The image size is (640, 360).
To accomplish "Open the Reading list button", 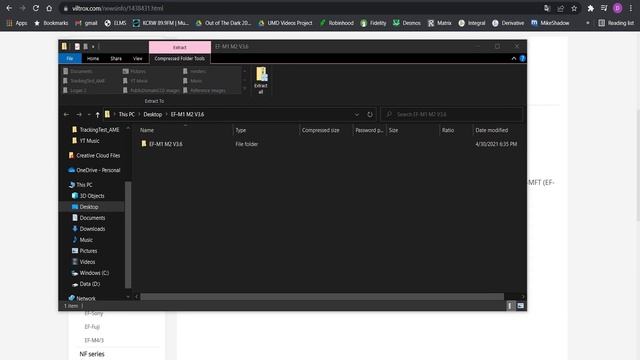I will tap(616, 23).
